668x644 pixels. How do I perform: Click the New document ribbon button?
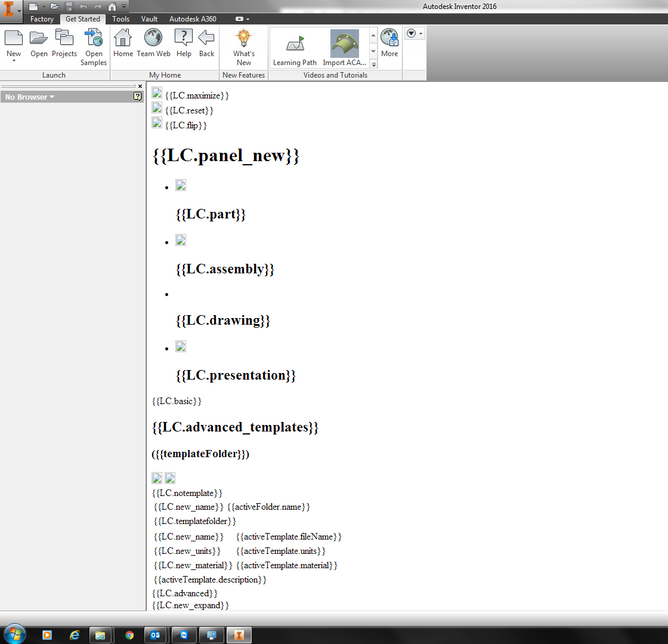(14, 42)
